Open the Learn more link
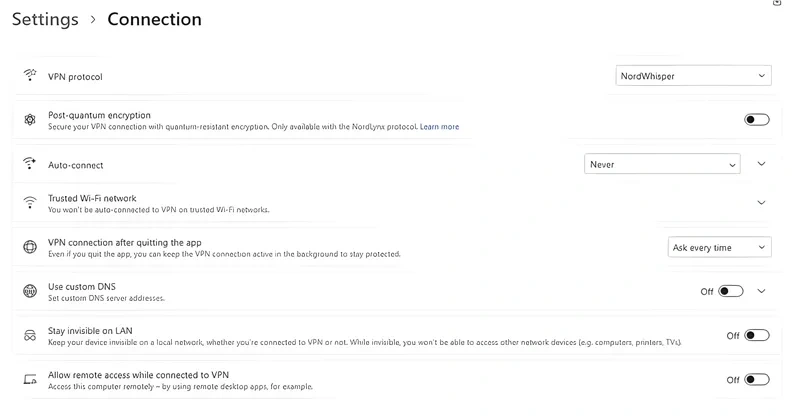 pyautogui.click(x=439, y=127)
